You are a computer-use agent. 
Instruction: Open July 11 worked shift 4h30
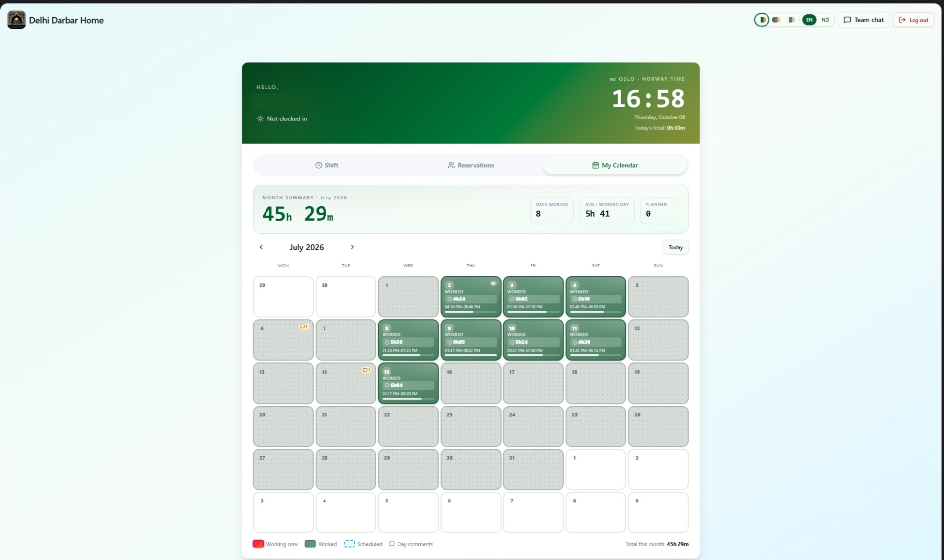(595, 340)
